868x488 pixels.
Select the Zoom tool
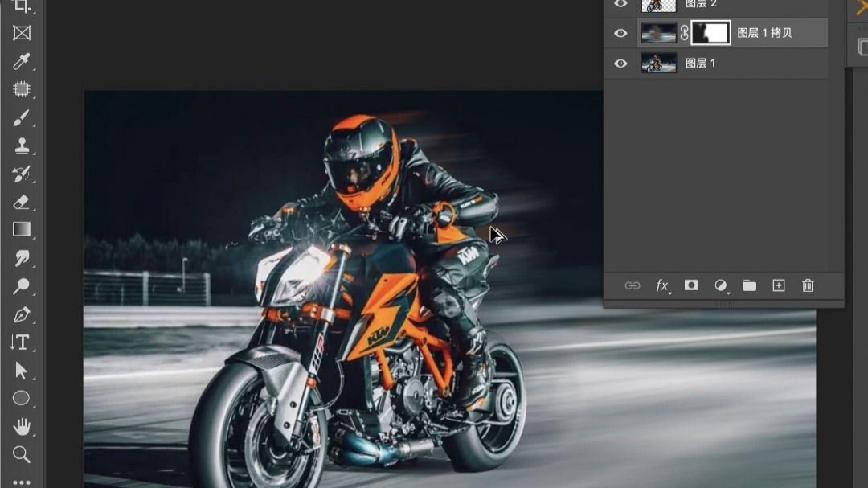point(22,455)
